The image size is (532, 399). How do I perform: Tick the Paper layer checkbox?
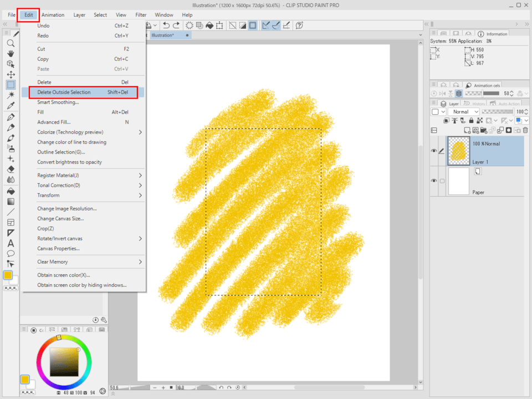pos(442,181)
